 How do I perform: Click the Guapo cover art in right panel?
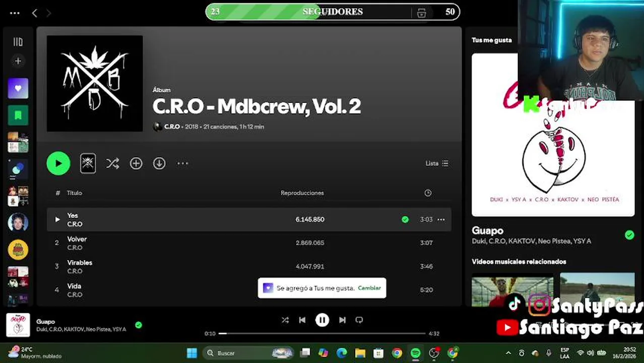(x=553, y=135)
